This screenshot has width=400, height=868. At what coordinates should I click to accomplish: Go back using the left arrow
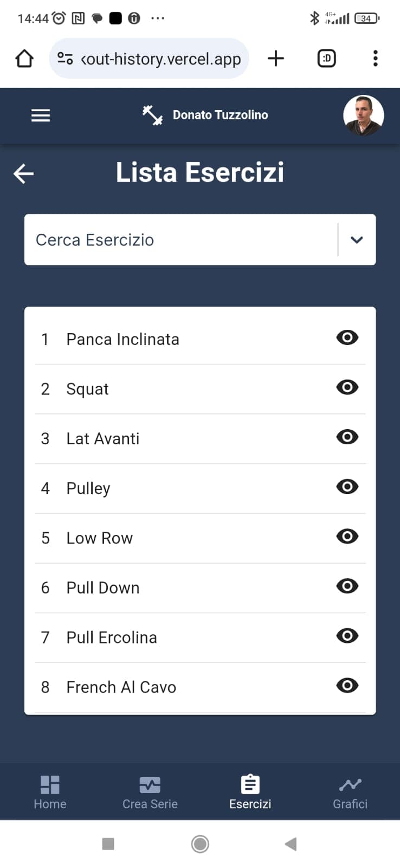click(x=24, y=174)
